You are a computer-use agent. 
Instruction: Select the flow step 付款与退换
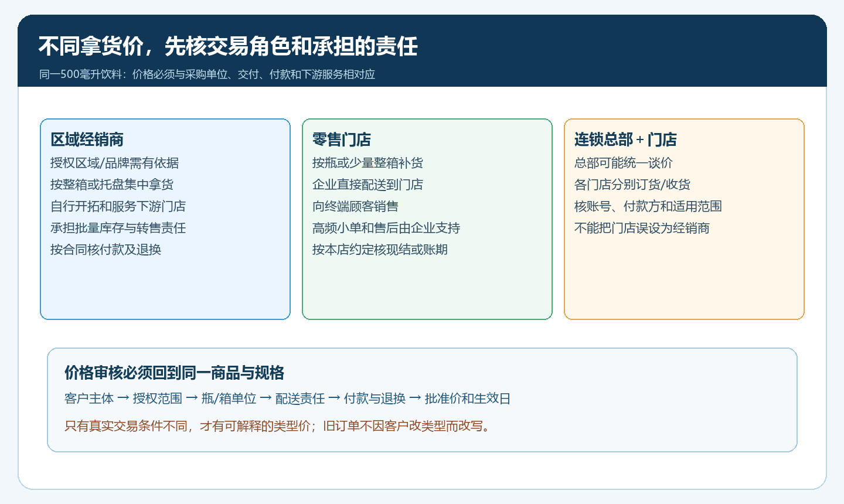click(375, 399)
